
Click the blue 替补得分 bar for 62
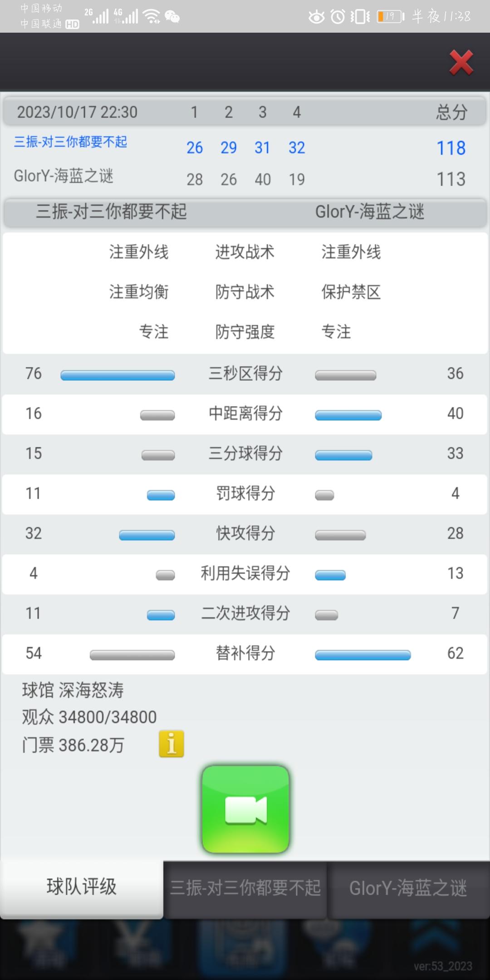pos(363,655)
